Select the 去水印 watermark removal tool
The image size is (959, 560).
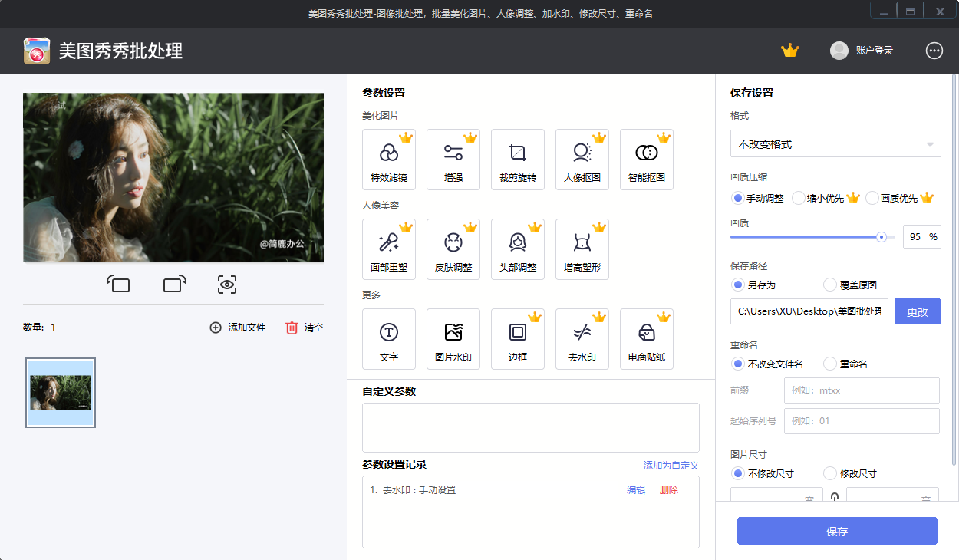click(x=582, y=338)
